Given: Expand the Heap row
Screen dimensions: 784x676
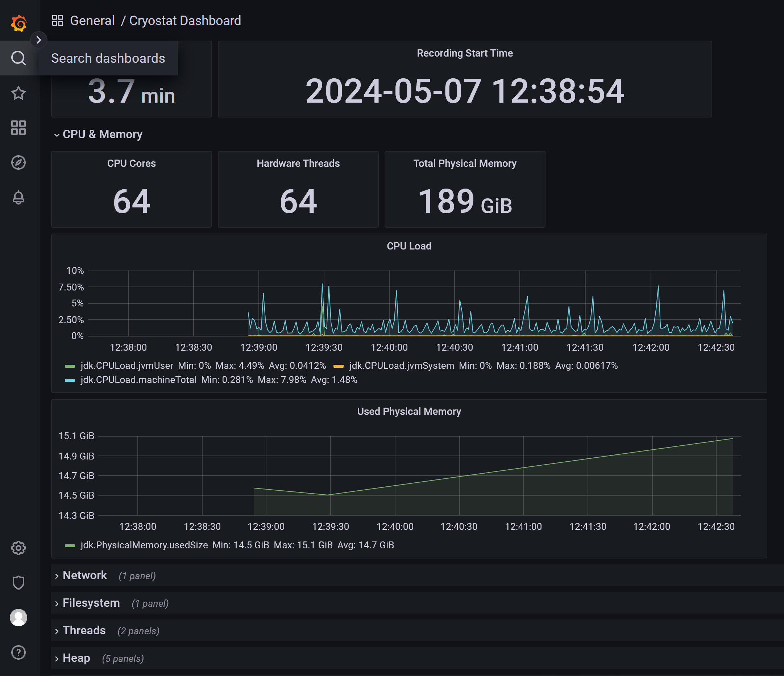Looking at the screenshot, I should tap(76, 658).
